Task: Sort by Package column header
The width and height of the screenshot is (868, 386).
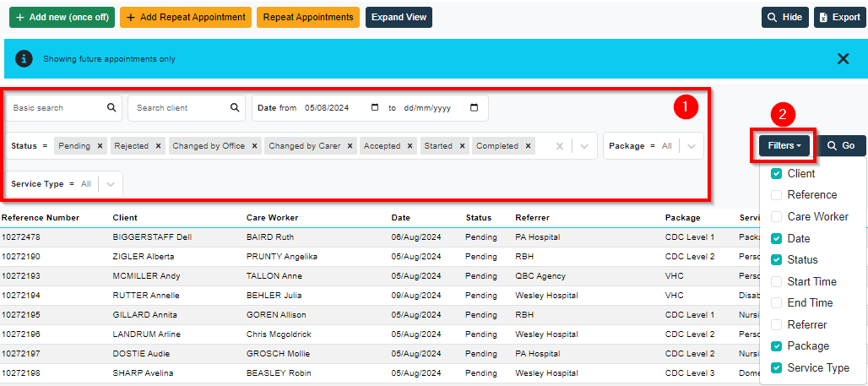Action: point(682,218)
